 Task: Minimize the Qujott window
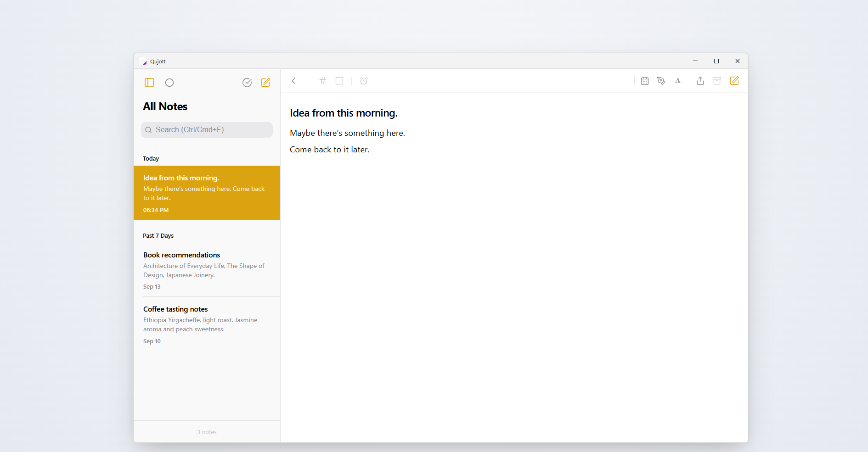(695, 61)
